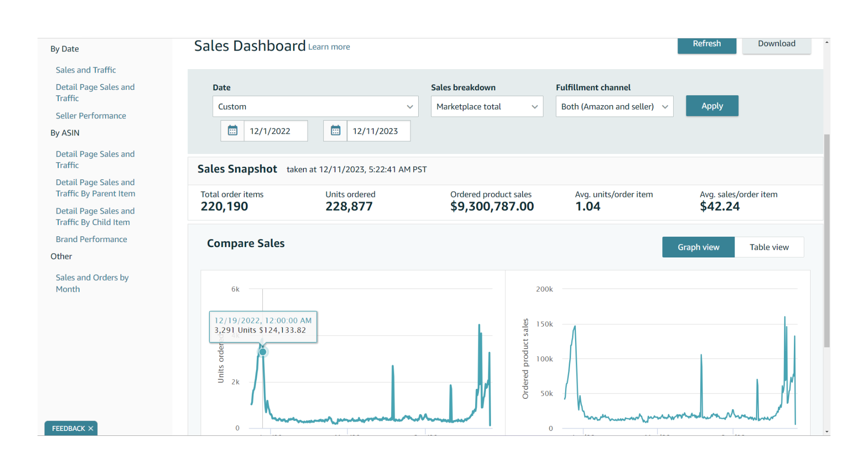Open By Date Detail Page Sales and Traffic
This screenshot has width=868, height=472.
95,93
